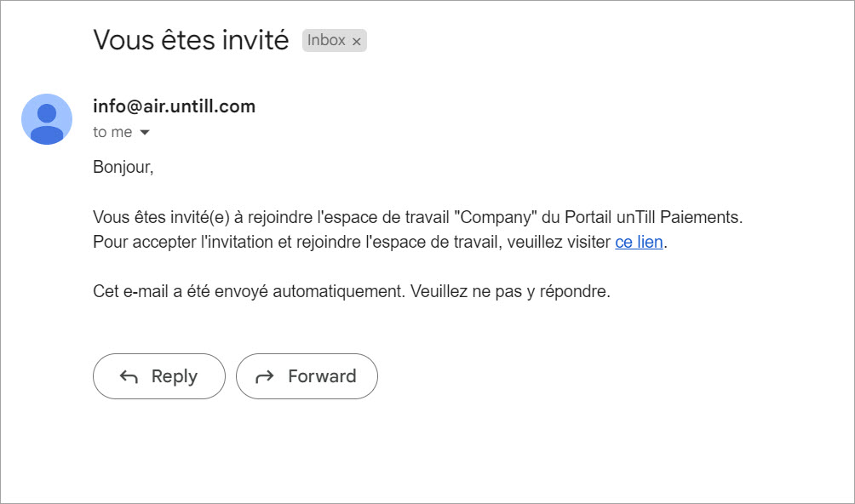The image size is (855, 504).
Task: Click the Inbox label chip text
Action: 326,40
